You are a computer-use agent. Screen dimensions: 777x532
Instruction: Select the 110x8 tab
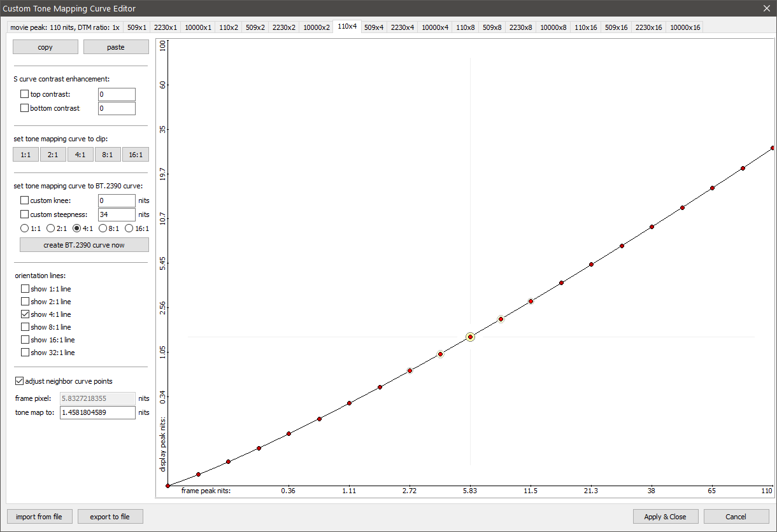(466, 27)
